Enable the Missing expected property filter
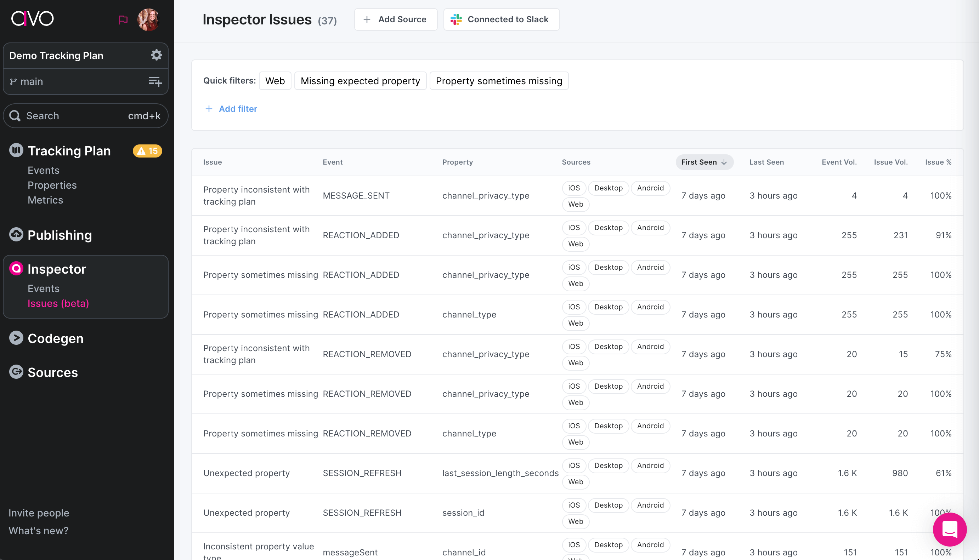Viewport: 979px width, 560px height. point(360,81)
